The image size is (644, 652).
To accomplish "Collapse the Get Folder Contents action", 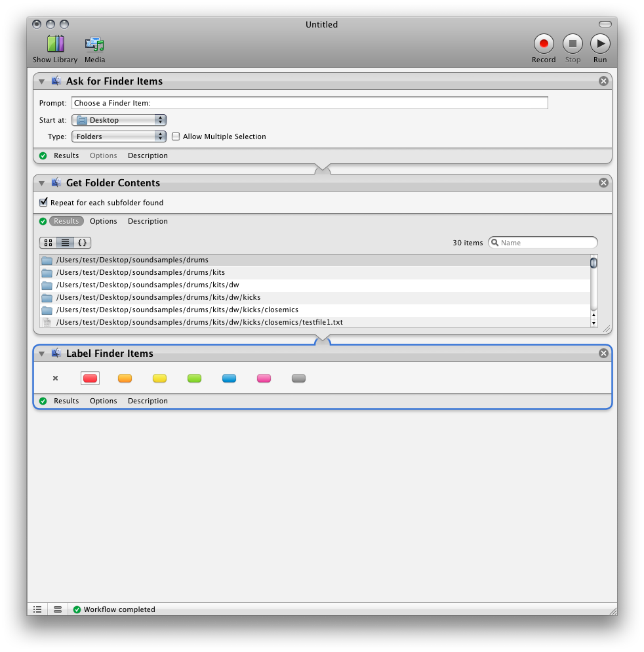I will point(41,183).
